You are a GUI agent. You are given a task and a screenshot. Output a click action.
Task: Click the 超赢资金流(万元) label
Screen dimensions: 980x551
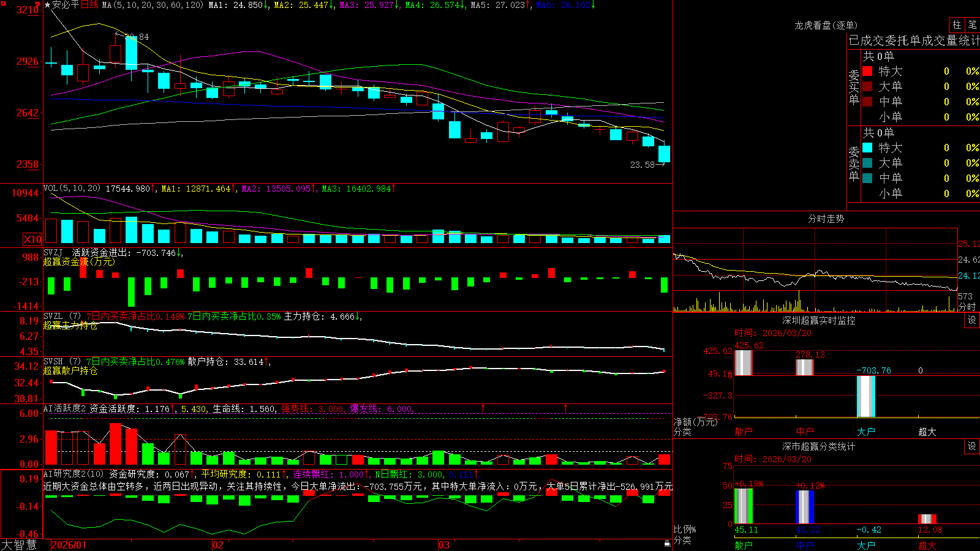click(79, 261)
